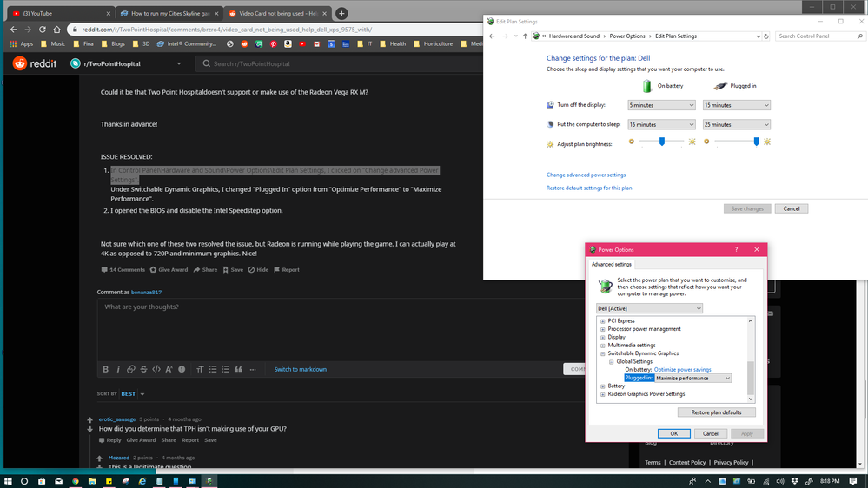868x488 pixels.
Task: Click Hardware and Sound breadcrumb
Action: tap(574, 36)
